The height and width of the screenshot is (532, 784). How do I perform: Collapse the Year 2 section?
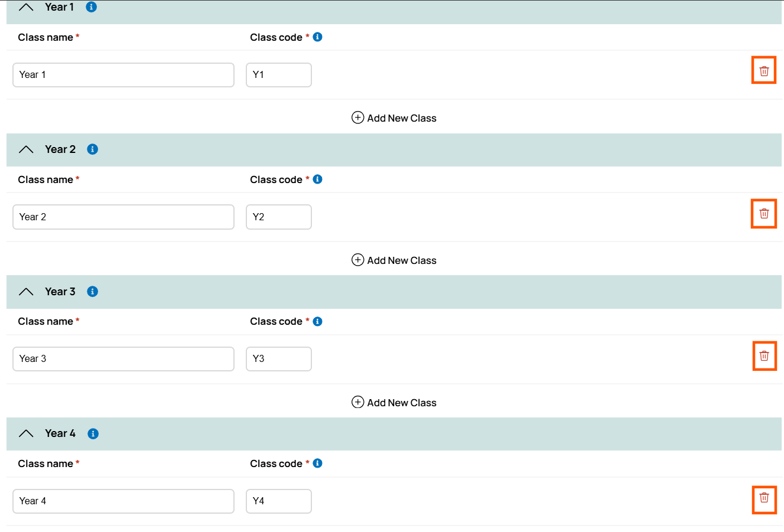coord(26,149)
